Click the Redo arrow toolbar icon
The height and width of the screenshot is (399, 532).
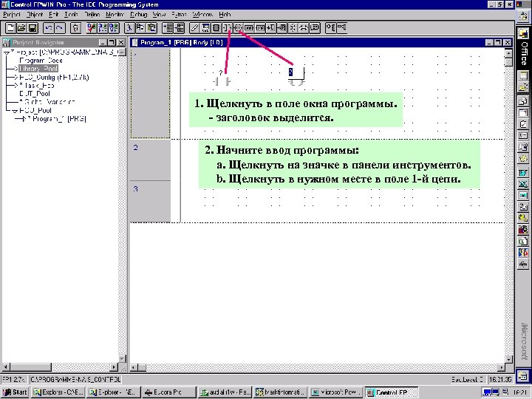click(60, 28)
